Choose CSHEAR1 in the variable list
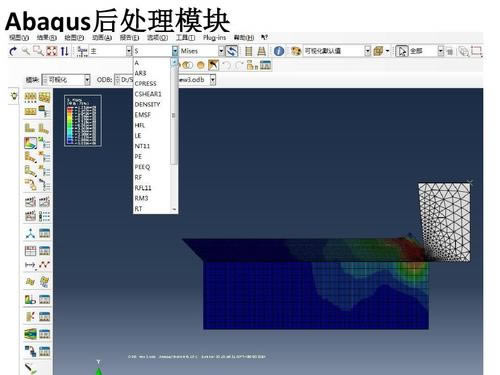 148,94
